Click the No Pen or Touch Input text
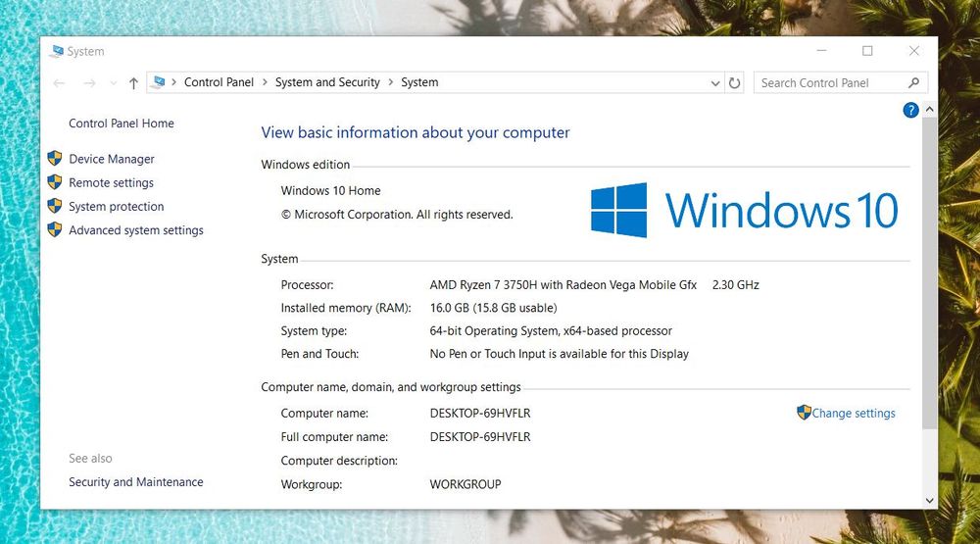The width and height of the screenshot is (980, 544). [x=559, y=354]
